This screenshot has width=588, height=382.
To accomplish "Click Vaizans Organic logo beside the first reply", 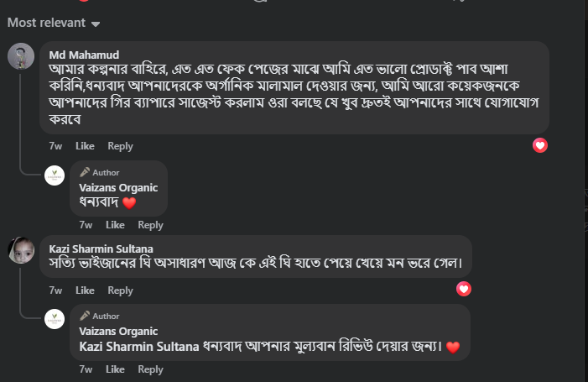I will coord(55,176).
